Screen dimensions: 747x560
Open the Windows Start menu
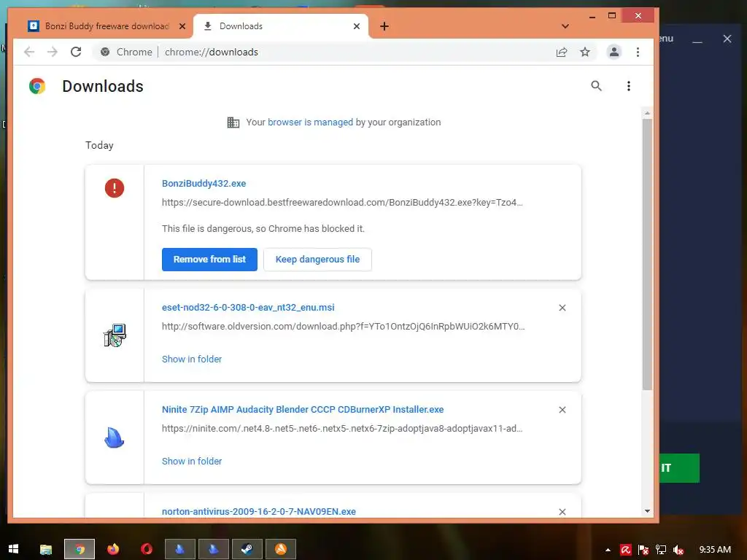click(x=13, y=549)
